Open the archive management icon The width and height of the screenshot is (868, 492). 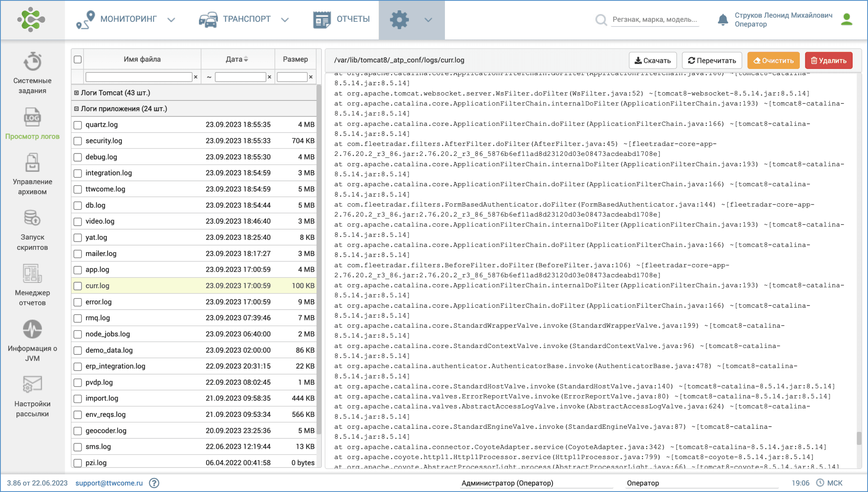point(33,163)
